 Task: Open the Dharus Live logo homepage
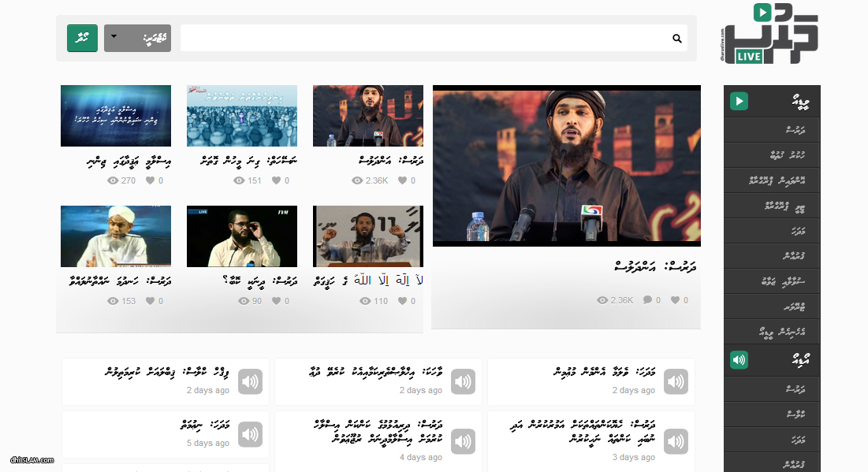click(x=769, y=35)
